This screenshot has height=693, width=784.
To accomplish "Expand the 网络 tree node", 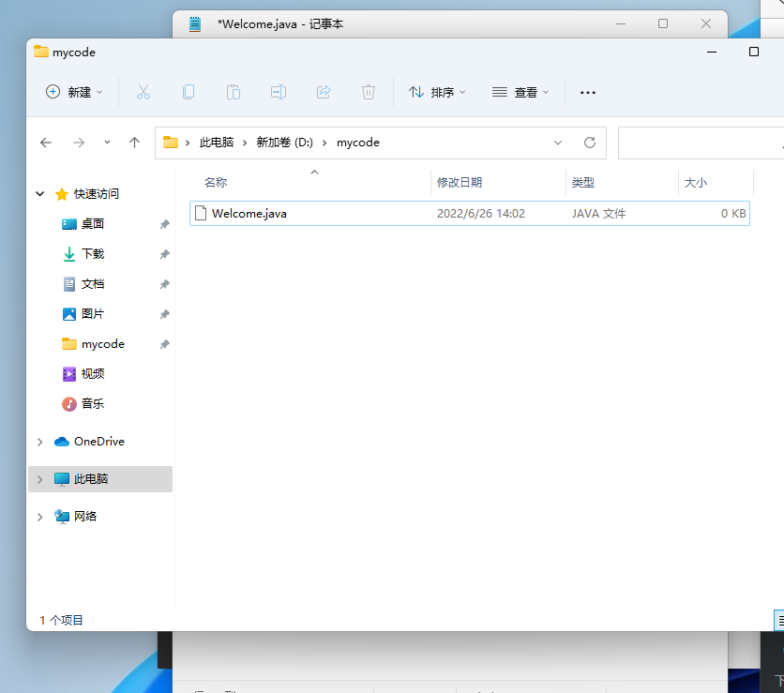I will 40,517.
